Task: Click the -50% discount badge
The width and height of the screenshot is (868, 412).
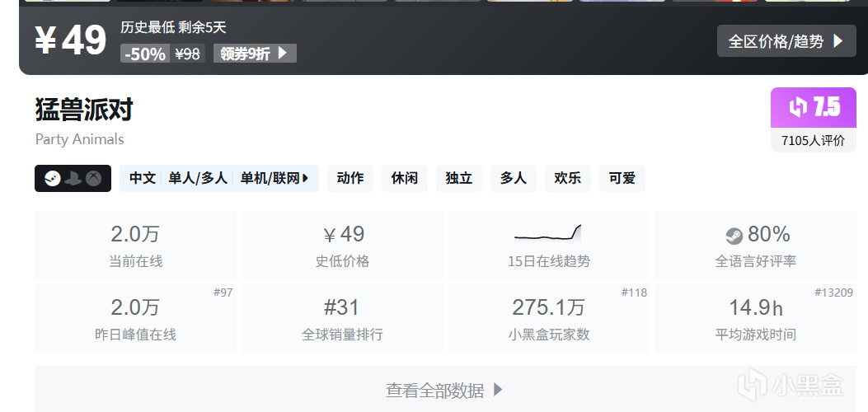Action: point(145,54)
